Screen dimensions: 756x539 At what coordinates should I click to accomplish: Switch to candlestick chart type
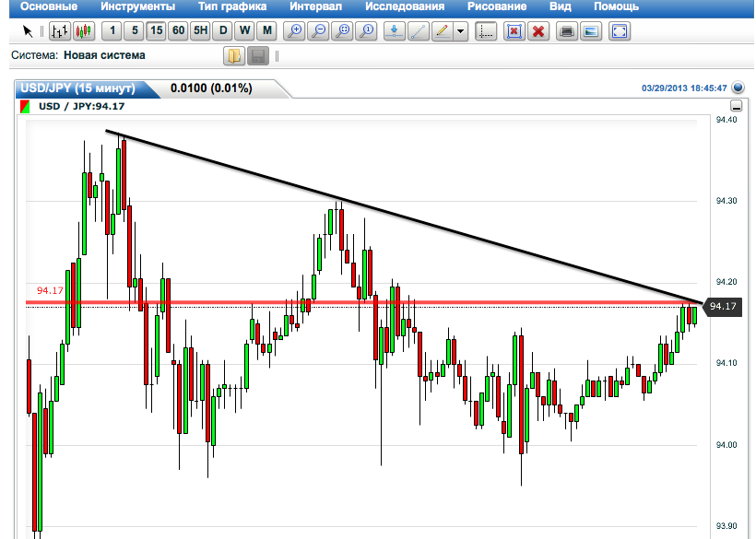coord(83,32)
